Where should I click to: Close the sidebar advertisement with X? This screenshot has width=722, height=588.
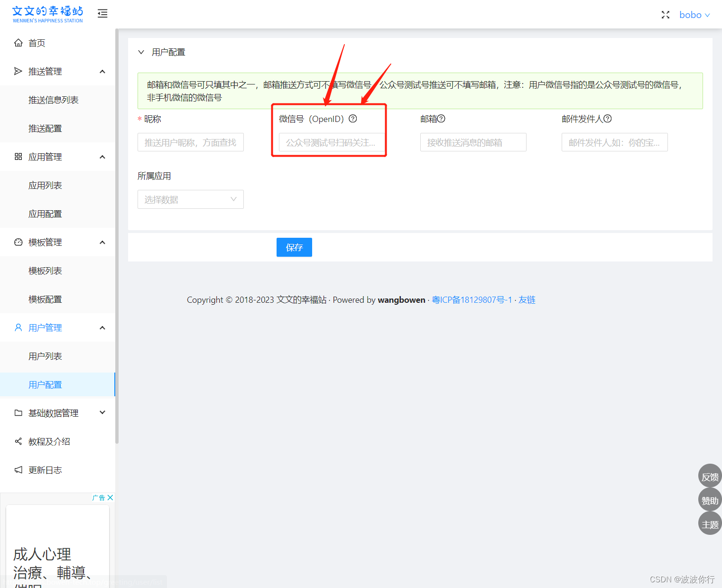(x=111, y=497)
